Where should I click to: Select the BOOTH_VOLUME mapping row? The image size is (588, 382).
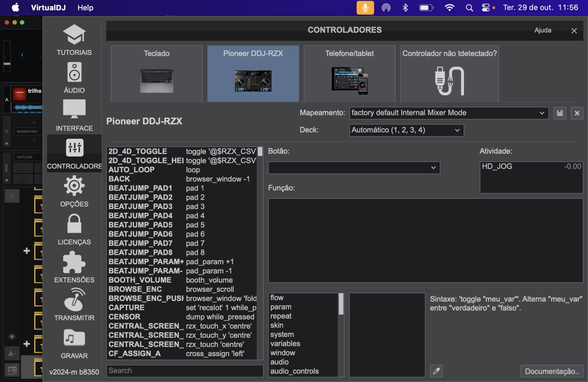(x=182, y=280)
